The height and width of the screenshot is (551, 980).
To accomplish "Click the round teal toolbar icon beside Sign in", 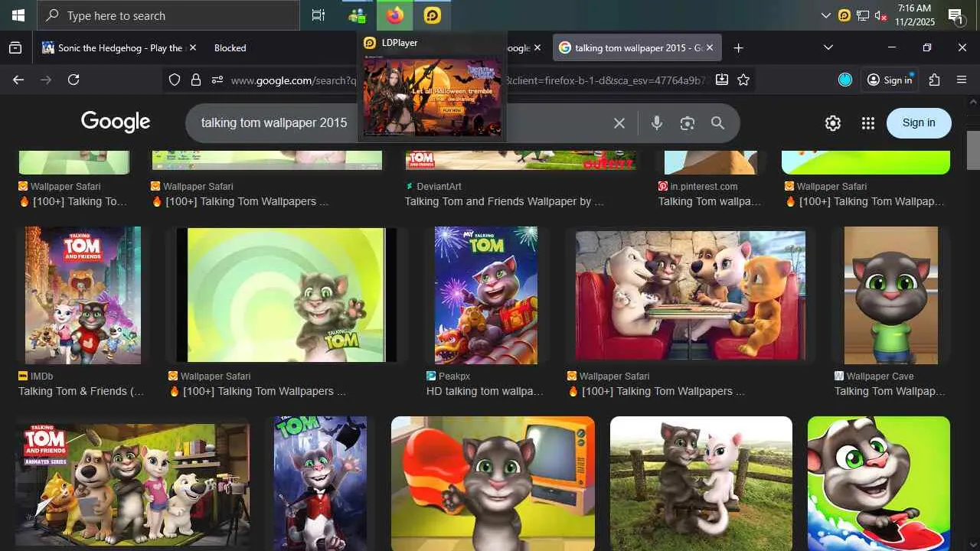I will 845,80.
